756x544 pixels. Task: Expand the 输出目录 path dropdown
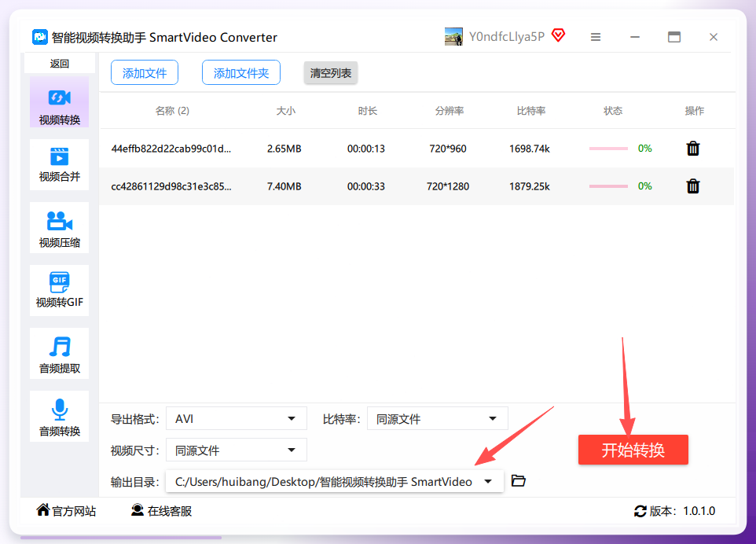(335, 481)
